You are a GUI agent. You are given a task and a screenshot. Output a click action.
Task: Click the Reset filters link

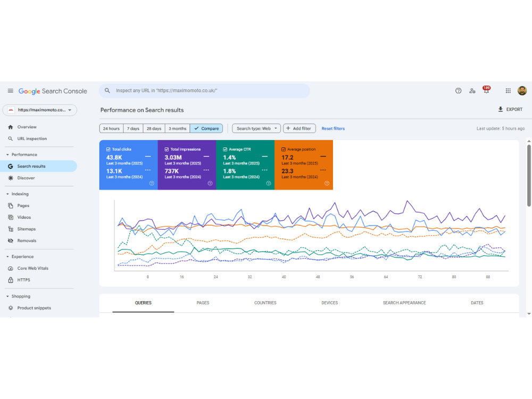click(x=333, y=129)
